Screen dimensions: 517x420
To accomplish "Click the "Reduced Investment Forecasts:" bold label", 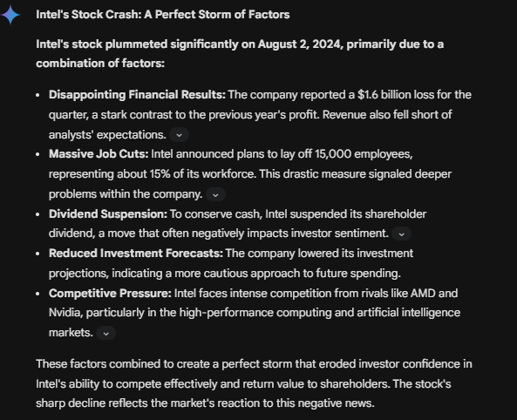I will click(x=136, y=254).
